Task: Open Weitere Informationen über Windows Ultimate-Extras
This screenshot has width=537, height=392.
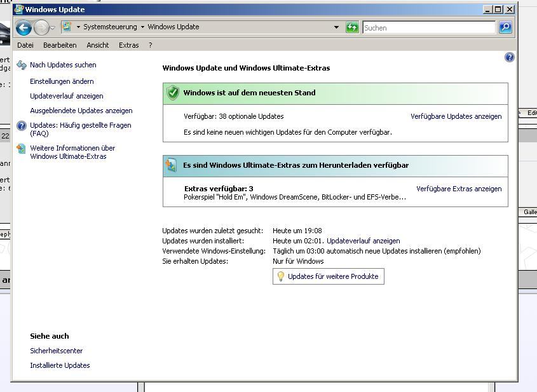Action: point(72,152)
